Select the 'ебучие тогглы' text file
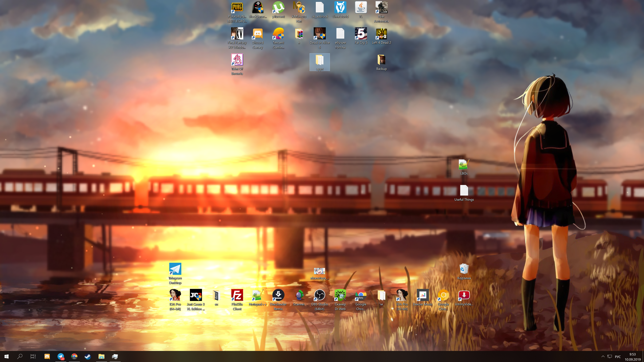 [340, 38]
